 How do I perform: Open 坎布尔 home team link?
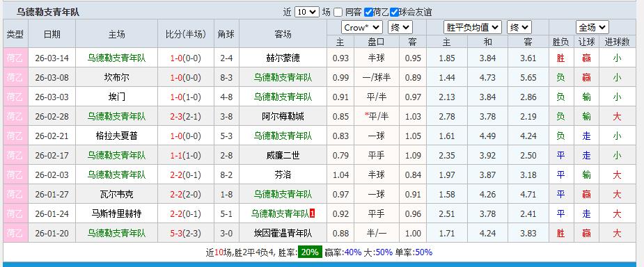coord(117,77)
